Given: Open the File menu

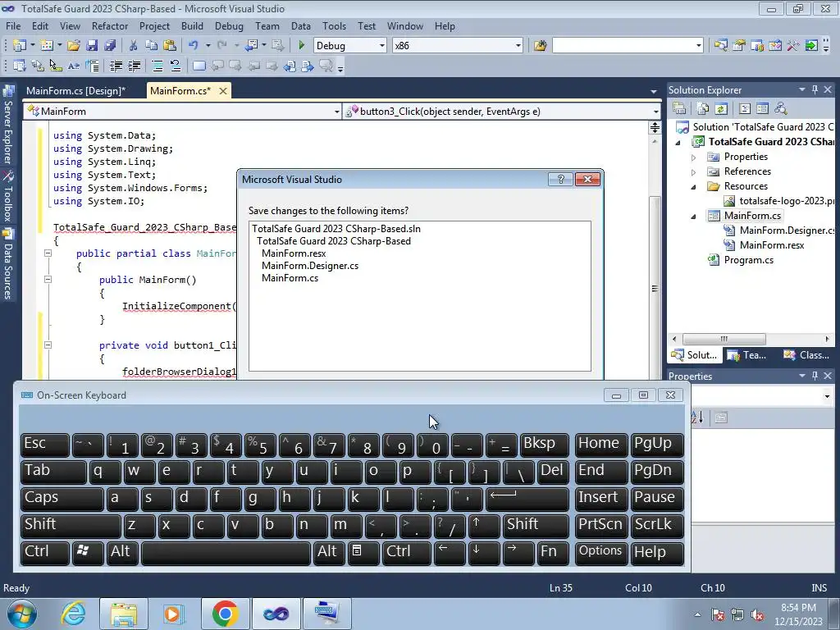Looking at the screenshot, I should (x=13, y=25).
